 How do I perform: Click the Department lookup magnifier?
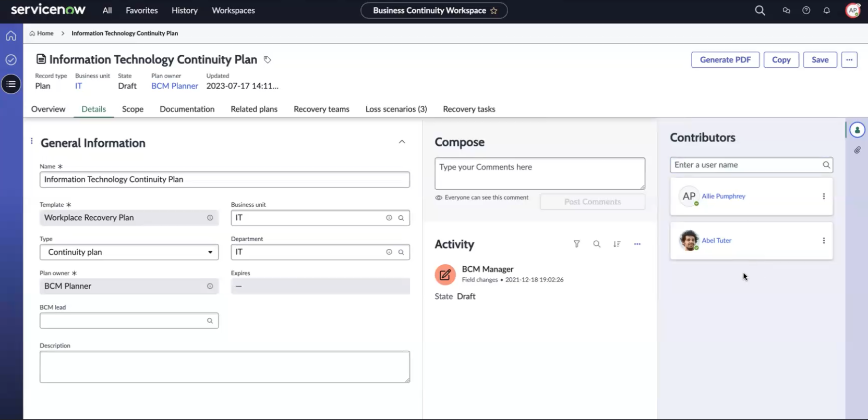pos(401,252)
